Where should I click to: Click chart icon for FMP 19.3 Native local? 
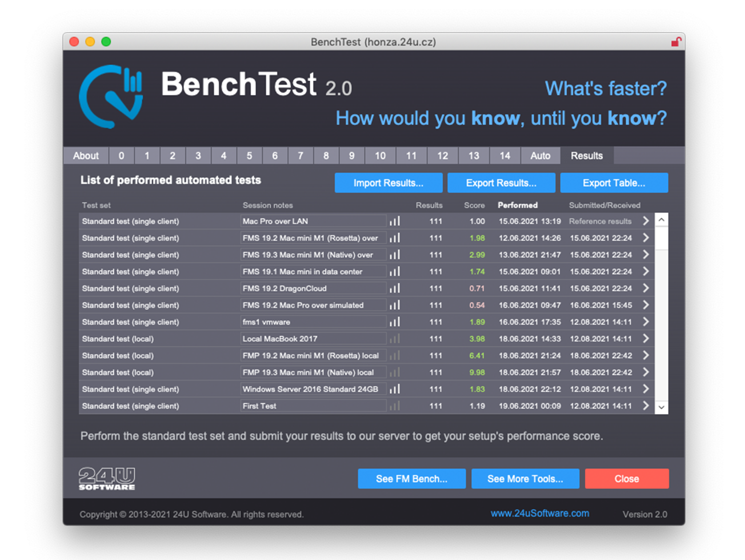tap(394, 372)
